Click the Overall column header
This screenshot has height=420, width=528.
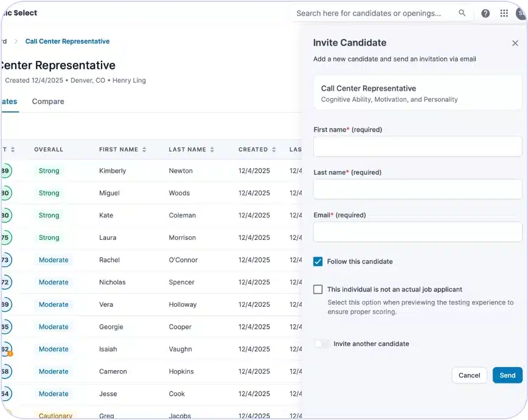(x=49, y=149)
